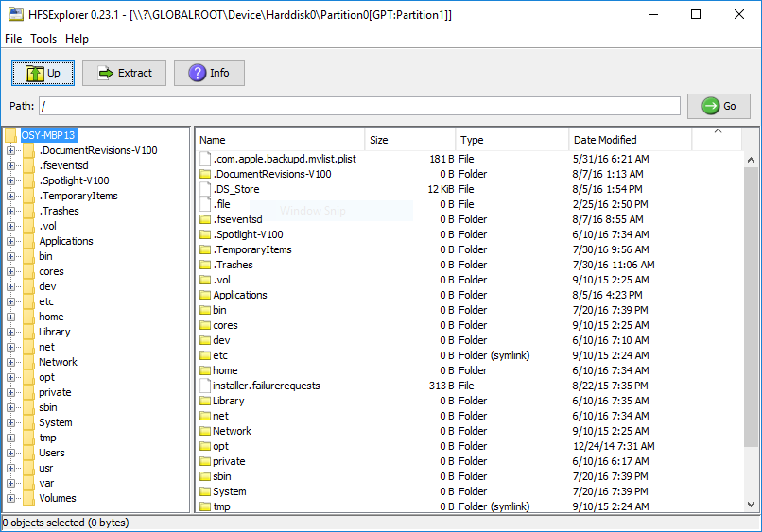762x532 pixels.
Task: Click the .Trashes folder icon in tree
Action: tap(29, 211)
